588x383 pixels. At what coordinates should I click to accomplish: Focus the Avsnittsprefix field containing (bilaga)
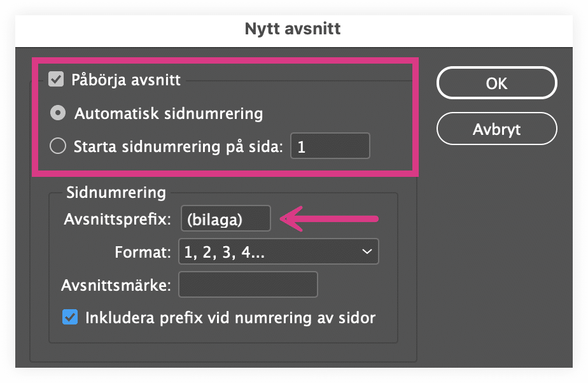click(226, 219)
